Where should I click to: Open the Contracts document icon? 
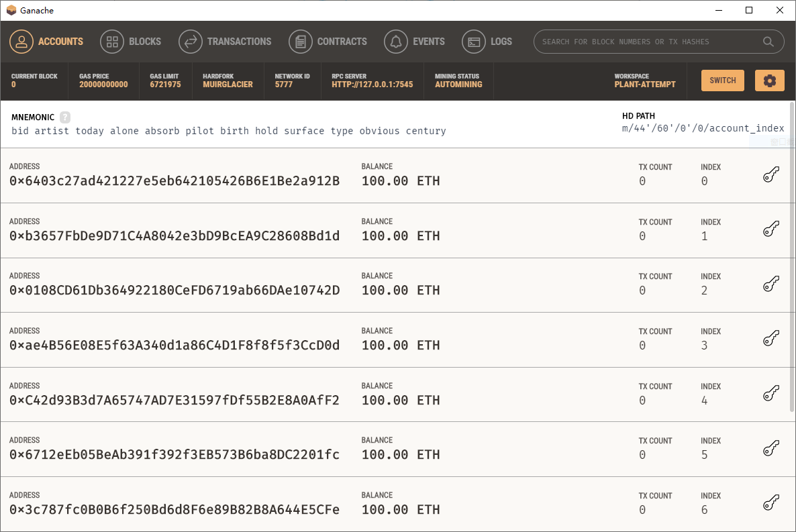[301, 42]
